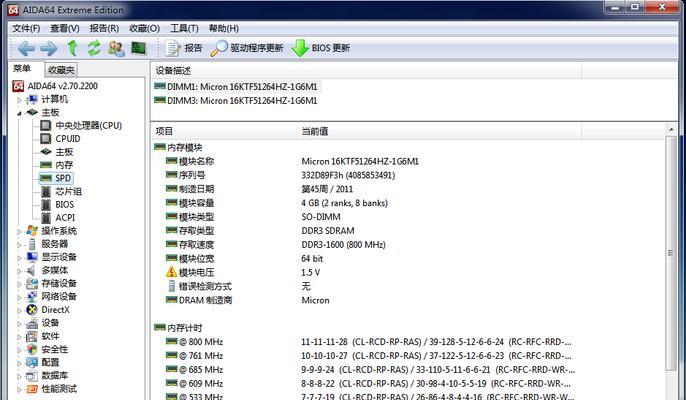Select 中央处理器(CPU) in tree
This screenshot has height=400, width=686.
(88, 126)
